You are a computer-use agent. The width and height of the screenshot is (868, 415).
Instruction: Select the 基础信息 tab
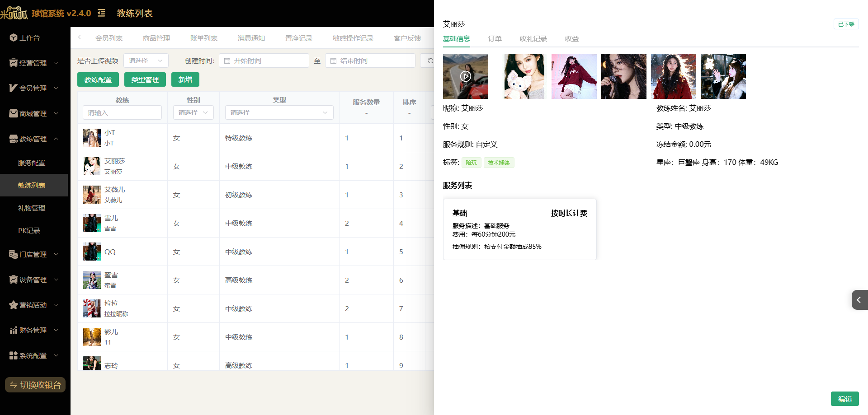(456, 39)
